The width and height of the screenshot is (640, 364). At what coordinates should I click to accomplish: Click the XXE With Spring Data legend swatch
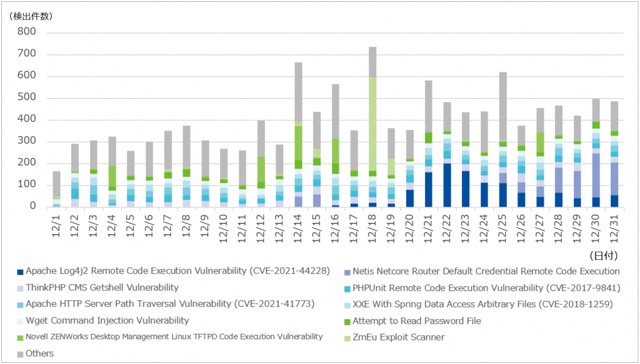click(347, 305)
